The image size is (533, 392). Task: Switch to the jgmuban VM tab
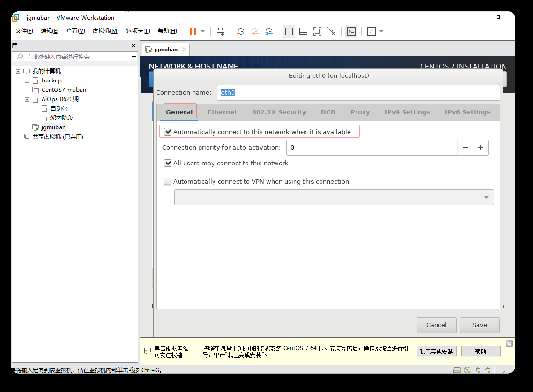tap(165, 50)
